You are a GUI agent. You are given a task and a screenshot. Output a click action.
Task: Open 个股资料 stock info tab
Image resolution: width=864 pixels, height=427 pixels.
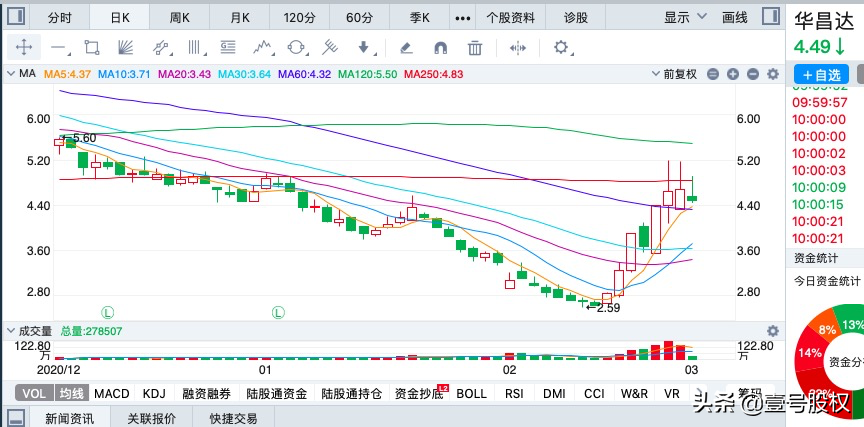510,18
